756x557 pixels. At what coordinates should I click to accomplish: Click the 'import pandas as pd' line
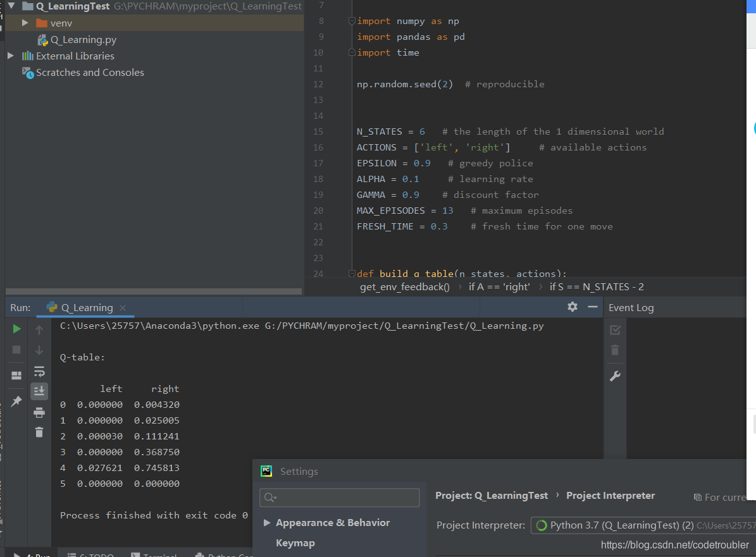pos(411,37)
